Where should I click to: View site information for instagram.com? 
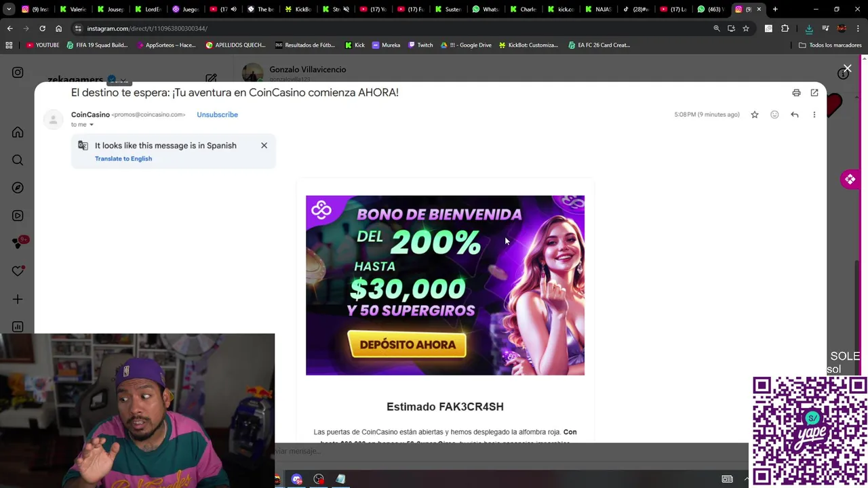(x=78, y=28)
